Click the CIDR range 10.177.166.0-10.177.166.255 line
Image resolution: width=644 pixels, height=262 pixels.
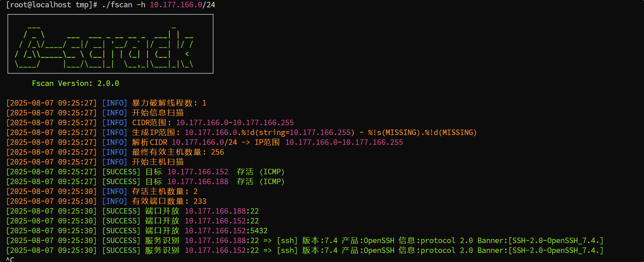tap(150, 123)
